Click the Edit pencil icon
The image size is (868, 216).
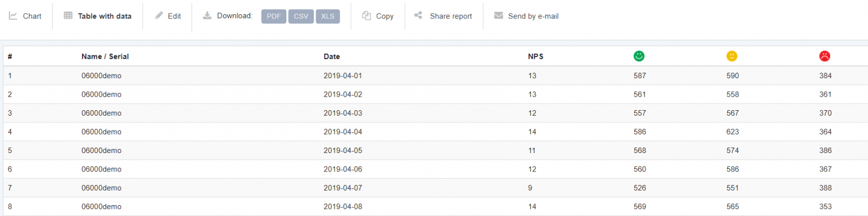pyautogui.click(x=159, y=16)
